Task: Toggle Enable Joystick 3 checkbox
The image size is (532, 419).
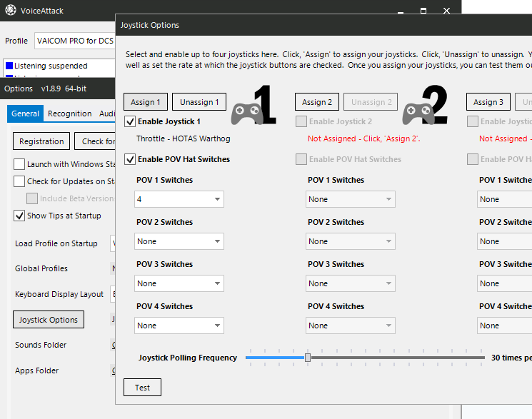Action: pyautogui.click(x=473, y=121)
